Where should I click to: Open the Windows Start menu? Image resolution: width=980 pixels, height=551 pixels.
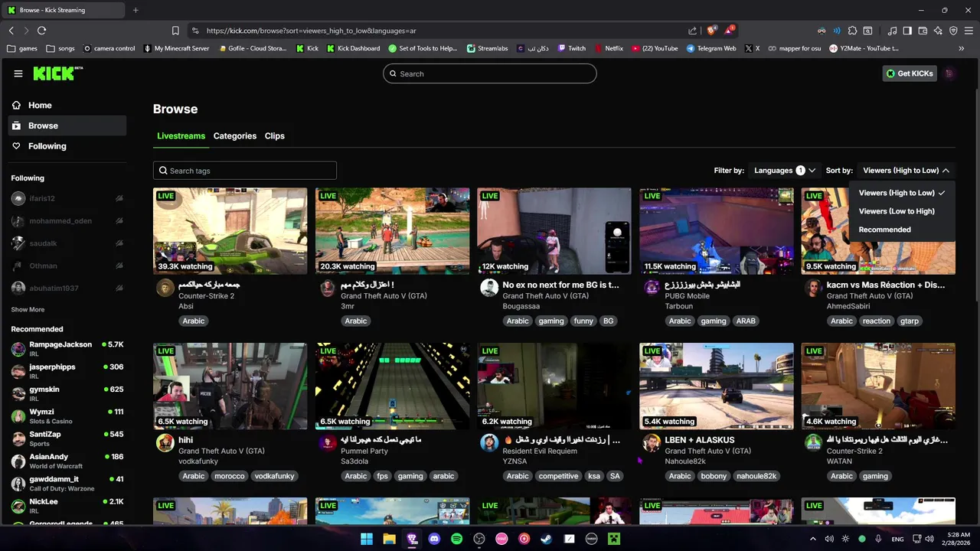point(367,539)
